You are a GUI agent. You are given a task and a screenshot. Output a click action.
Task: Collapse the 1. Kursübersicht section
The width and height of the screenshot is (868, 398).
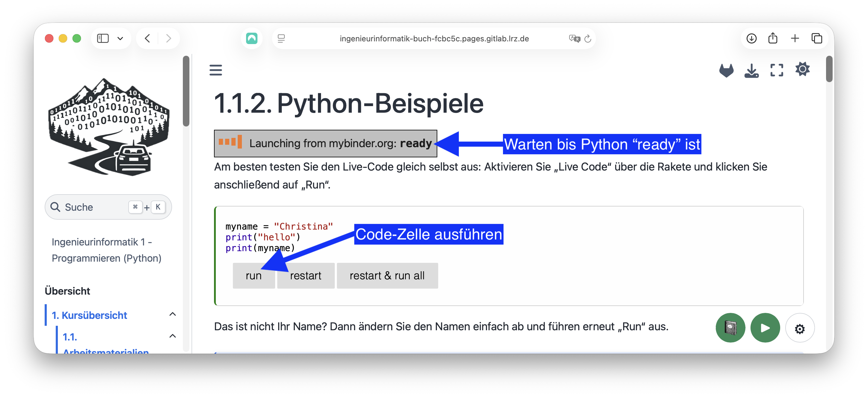pyautogui.click(x=173, y=314)
